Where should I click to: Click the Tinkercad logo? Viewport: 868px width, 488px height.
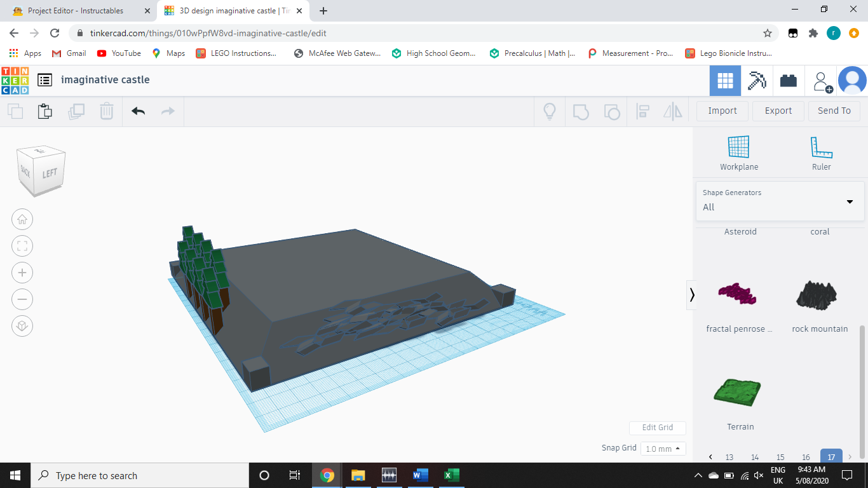point(15,80)
